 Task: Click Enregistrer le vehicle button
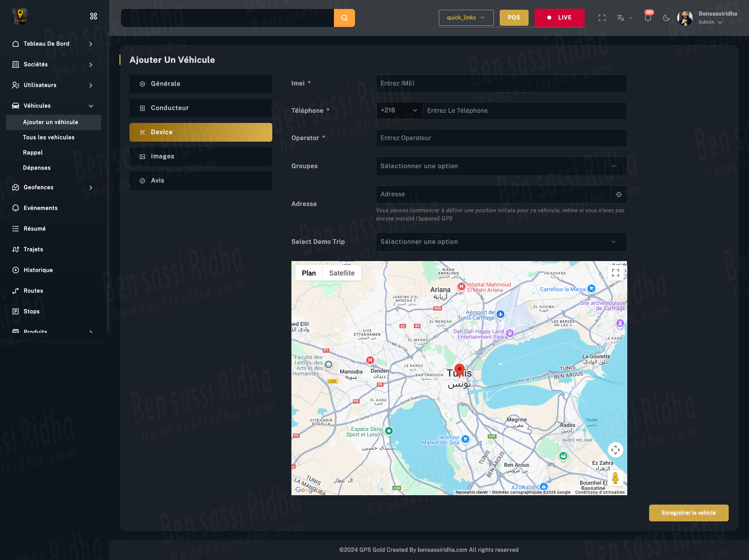click(x=689, y=513)
